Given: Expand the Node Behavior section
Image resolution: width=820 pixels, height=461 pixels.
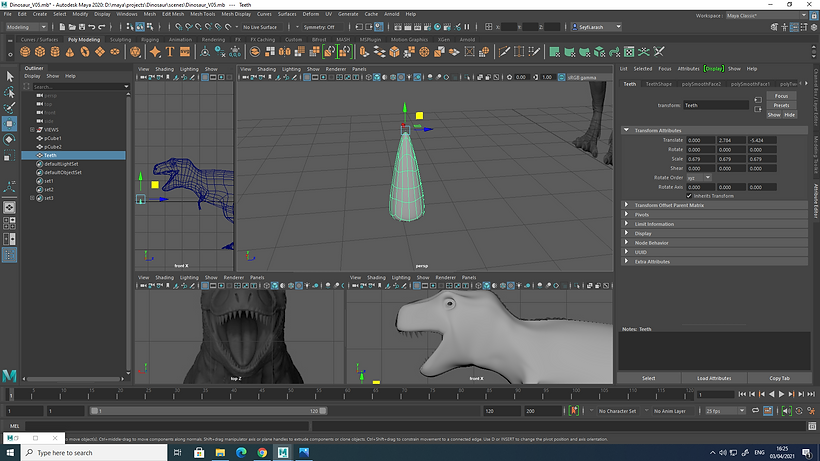Looking at the screenshot, I should click(627, 243).
